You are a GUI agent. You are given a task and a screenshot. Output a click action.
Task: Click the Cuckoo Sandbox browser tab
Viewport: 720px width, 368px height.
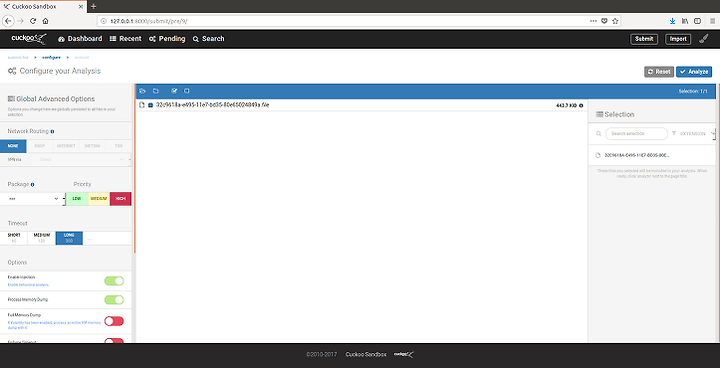[44, 6]
